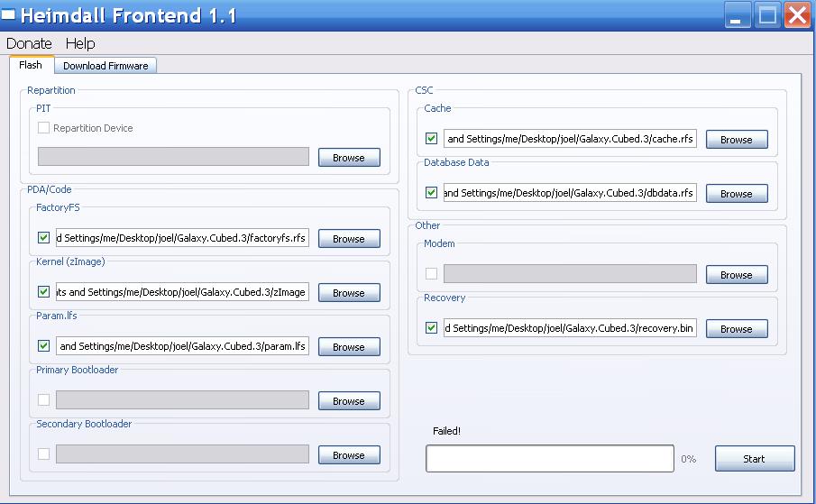Switch to the Download Firmware tab

click(x=105, y=66)
